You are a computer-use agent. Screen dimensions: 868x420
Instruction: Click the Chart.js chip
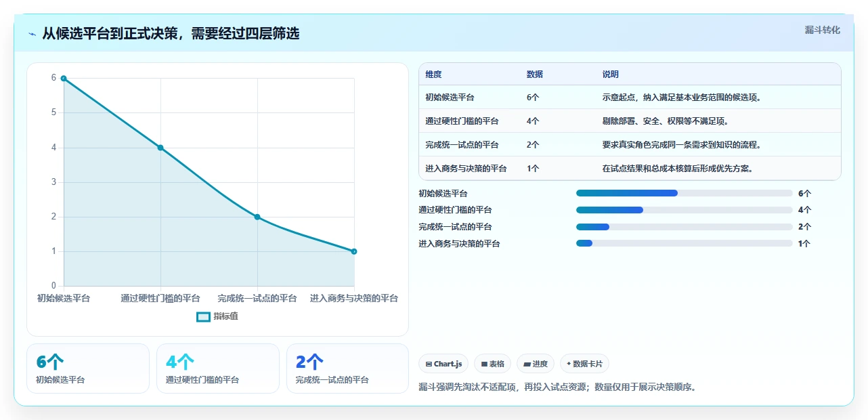tap(443, 364)
